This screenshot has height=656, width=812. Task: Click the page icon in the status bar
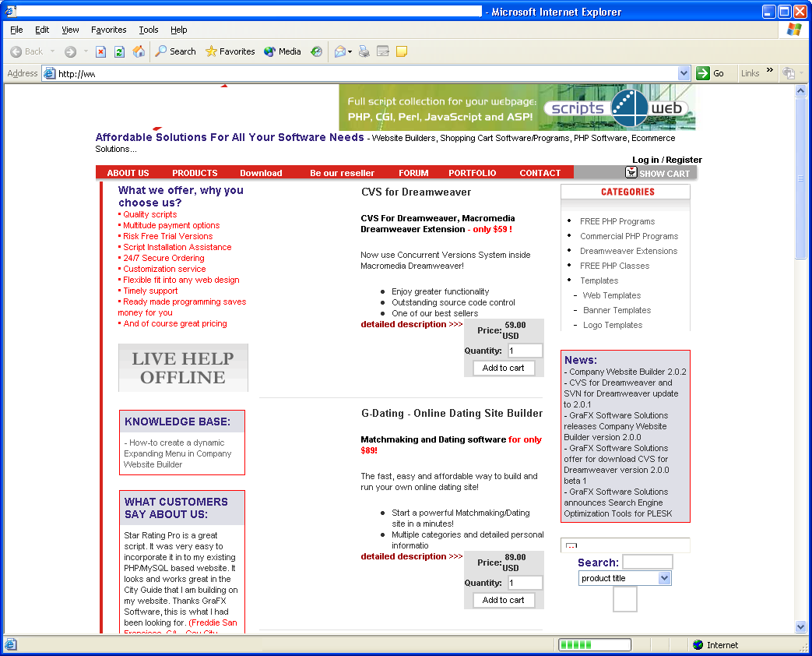coord(10,644)
